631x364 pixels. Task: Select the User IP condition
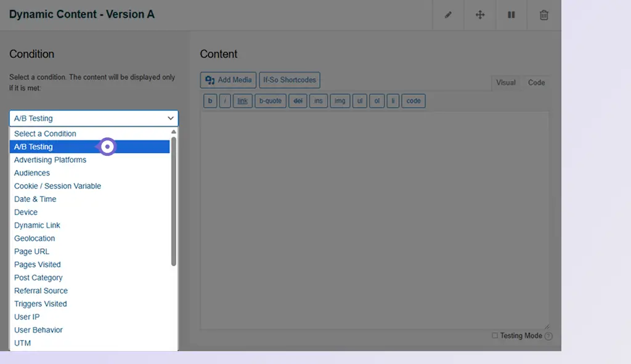[x=89, y=317]
